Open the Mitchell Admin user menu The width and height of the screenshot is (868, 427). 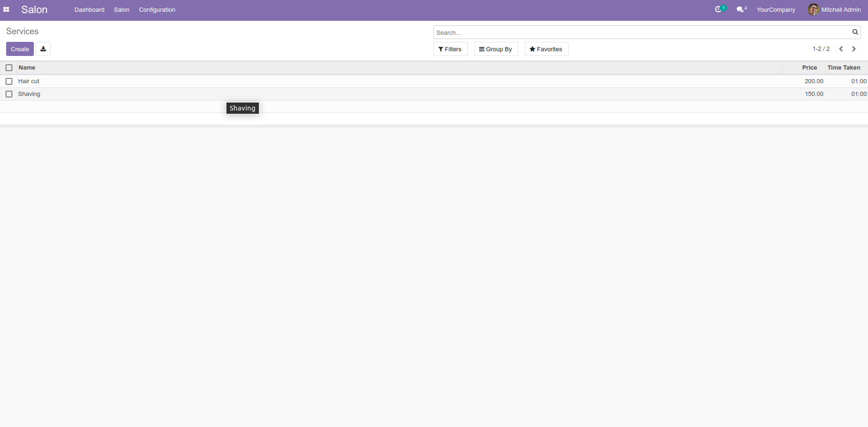(x=835, y=9)
